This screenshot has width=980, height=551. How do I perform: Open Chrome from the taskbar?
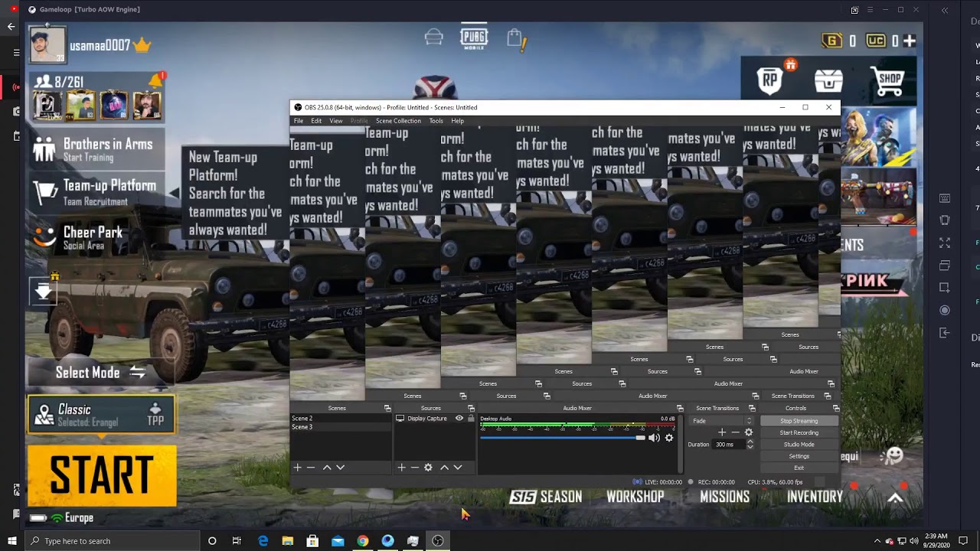coord(363,541)
